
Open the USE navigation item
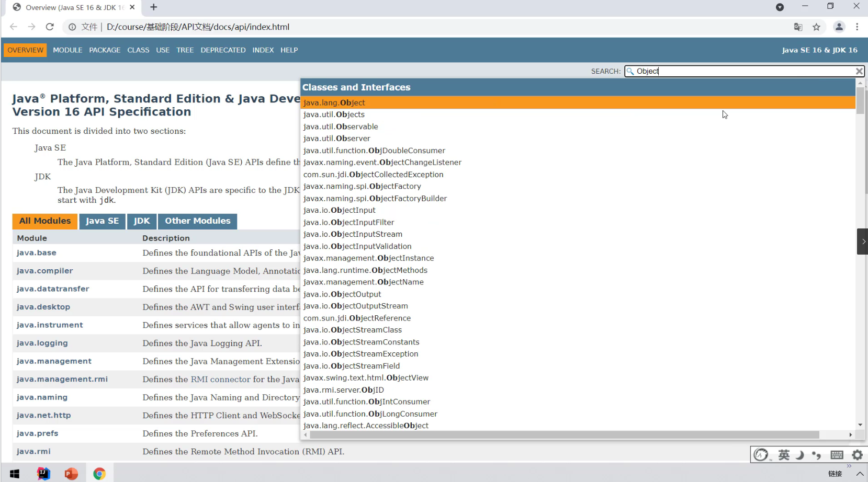tap(163, 50)
